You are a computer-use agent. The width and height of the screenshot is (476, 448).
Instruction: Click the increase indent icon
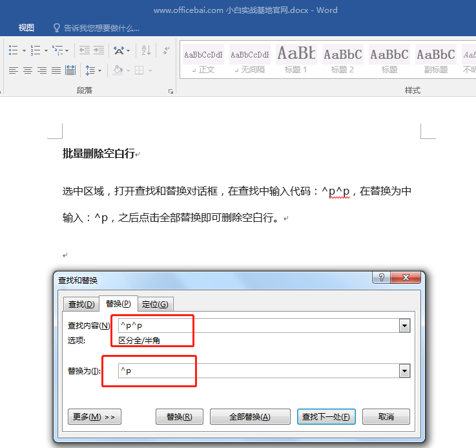click(x=99, y=50)
